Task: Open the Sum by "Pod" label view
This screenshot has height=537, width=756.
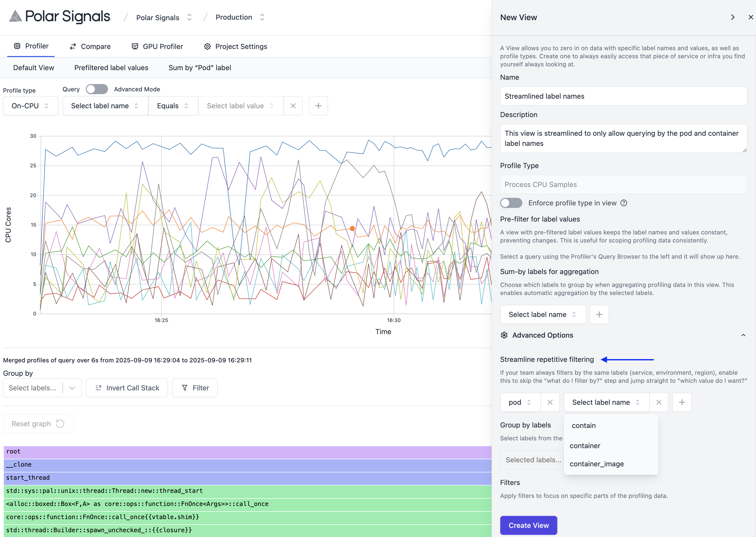Action: 200,68
